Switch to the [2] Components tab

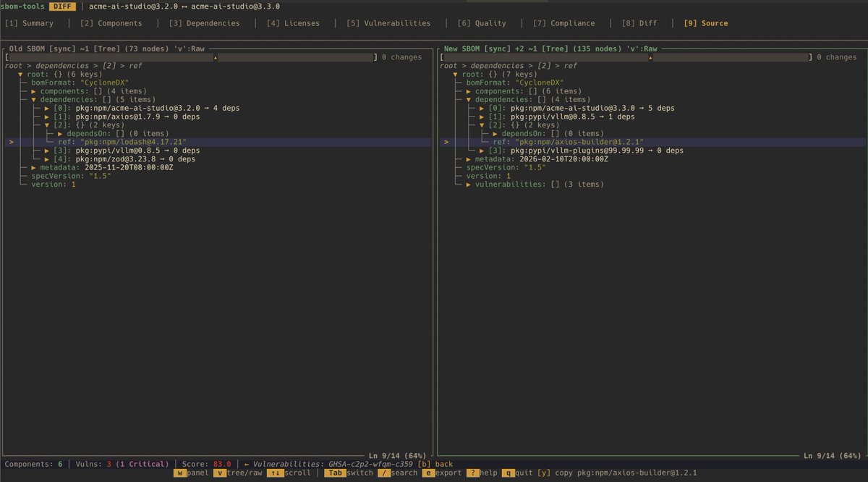[111, 23]
